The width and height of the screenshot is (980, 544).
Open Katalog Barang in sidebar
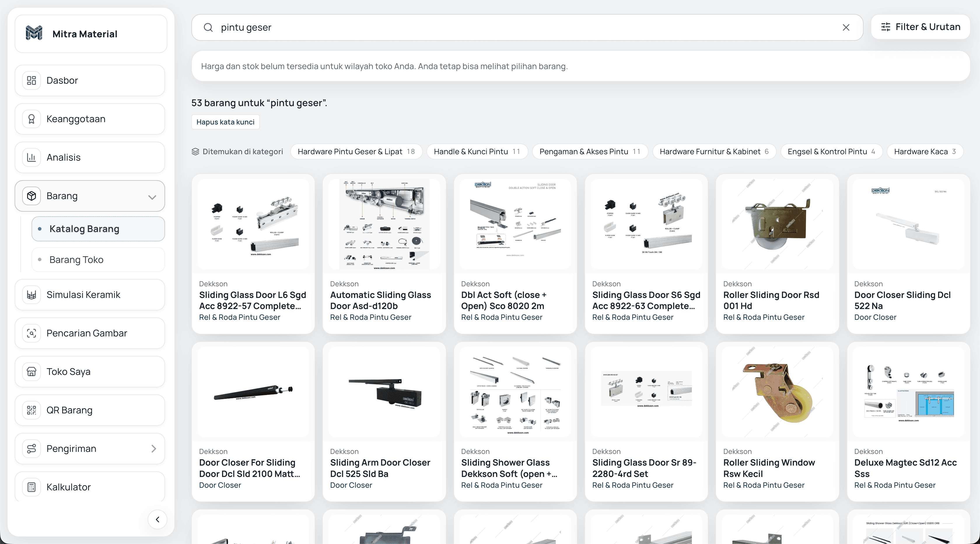[98, 229]
